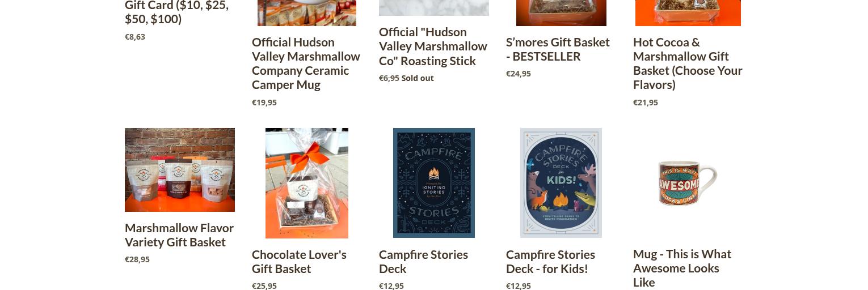Click the Awesome mug product image
The width and height of the screenshot is (868, 290).
point(688,183)
